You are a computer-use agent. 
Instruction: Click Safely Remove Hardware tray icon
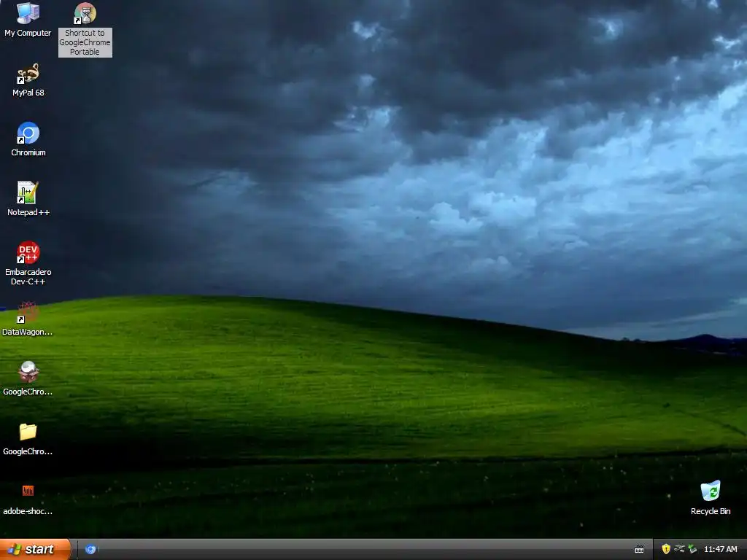[692, 549]
